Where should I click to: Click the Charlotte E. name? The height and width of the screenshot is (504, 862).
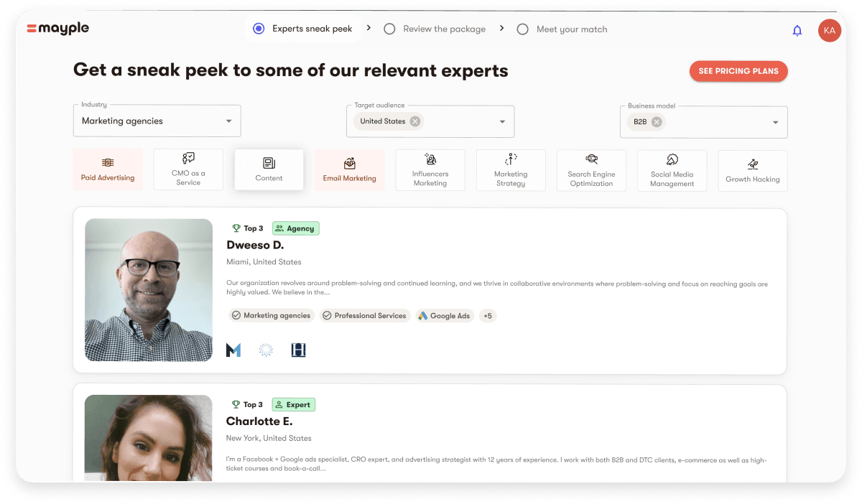[259, 421]
